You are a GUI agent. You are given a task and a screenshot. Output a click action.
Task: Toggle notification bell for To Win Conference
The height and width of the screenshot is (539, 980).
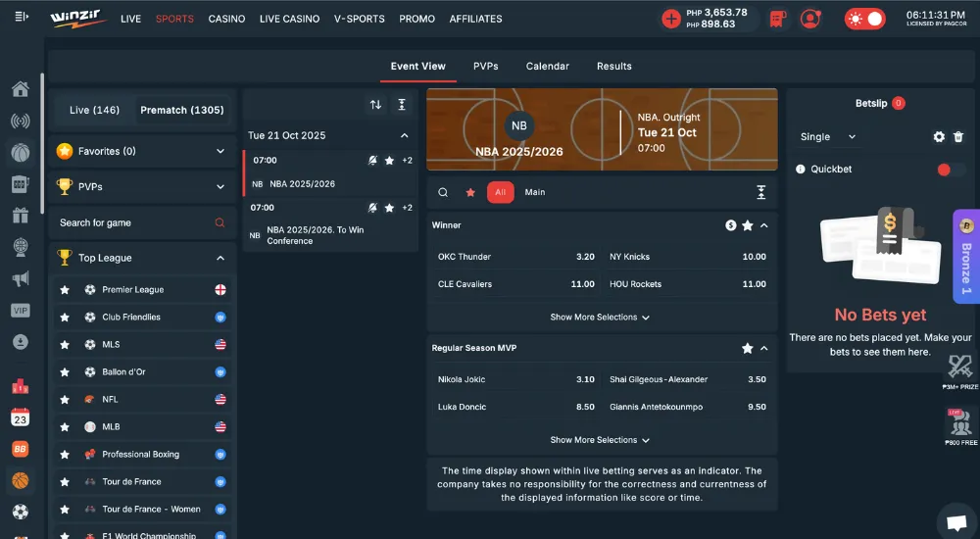click(372, 208)
